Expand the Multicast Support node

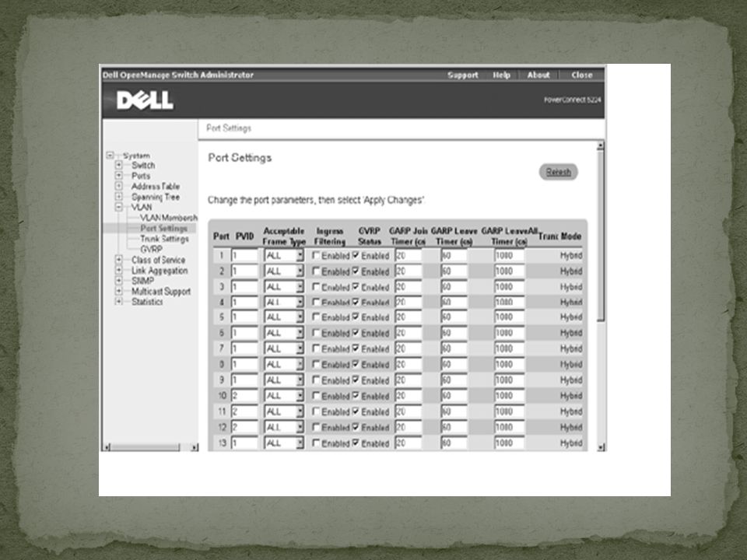tap(118, 291)
